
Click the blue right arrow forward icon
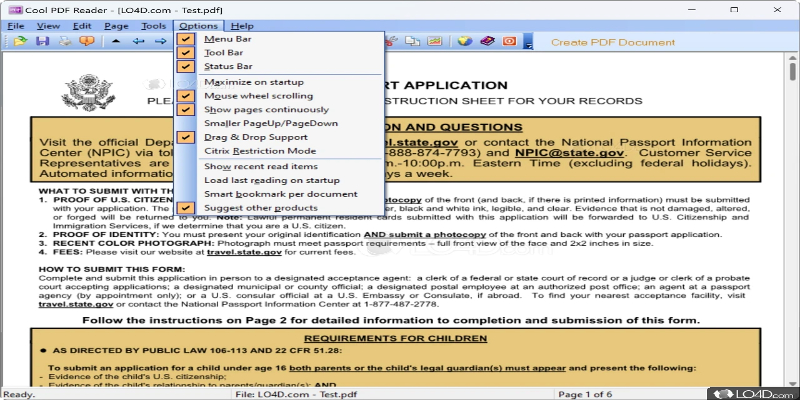point(162,42)
